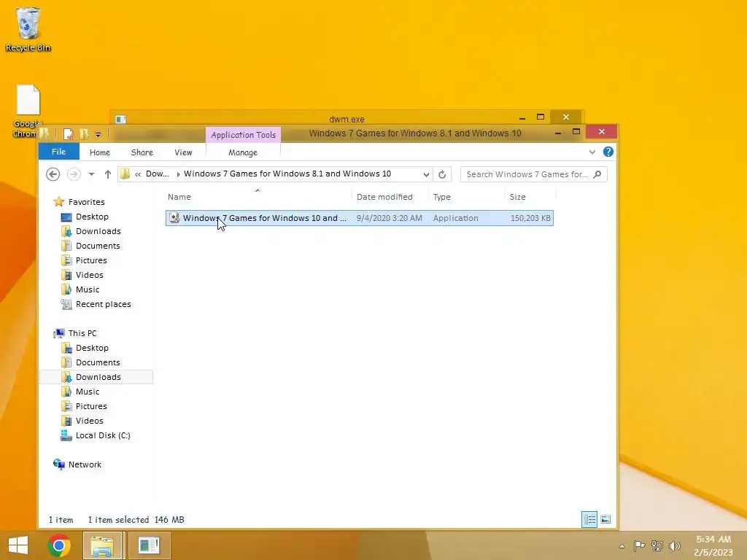
Task: Select Favorites in the navigation pane
Action: (x=86, y=202)
